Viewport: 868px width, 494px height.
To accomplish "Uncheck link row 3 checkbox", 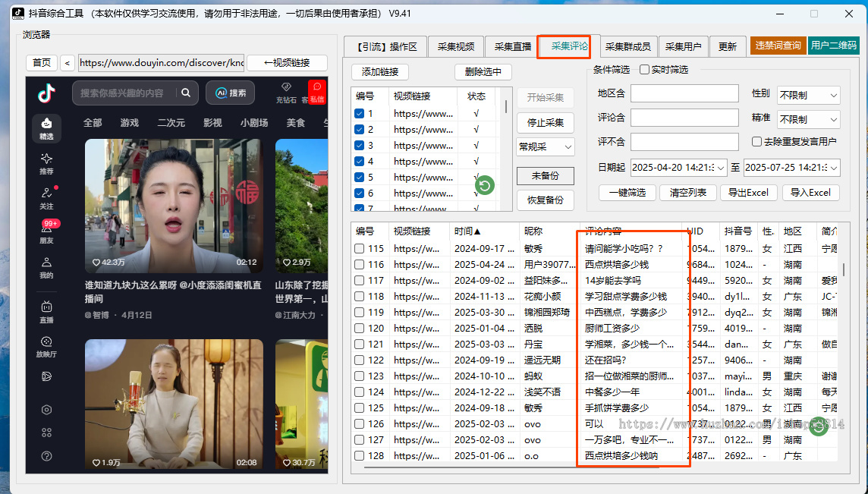I will pyautogui.click(x=360, y=146).
